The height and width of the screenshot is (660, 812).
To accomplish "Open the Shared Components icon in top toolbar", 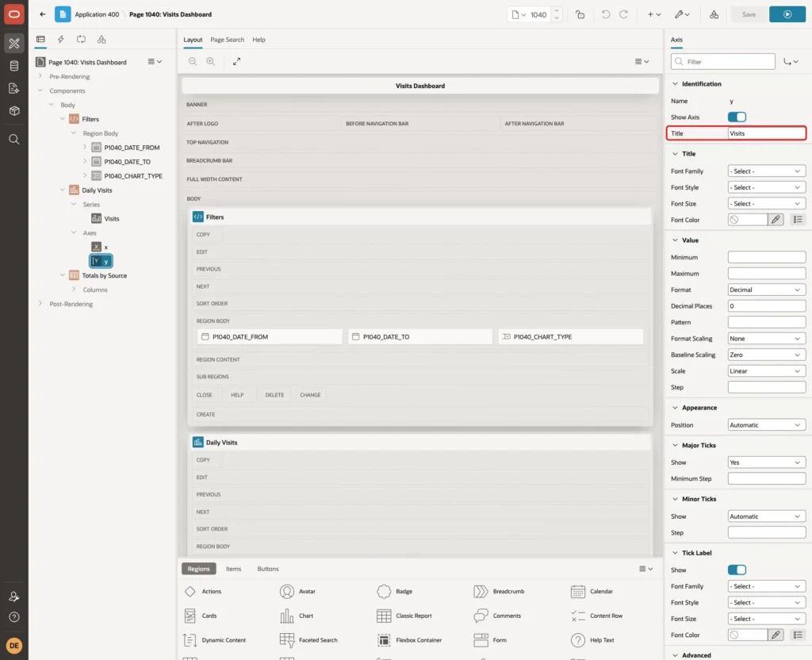I will (x=714, y=14).
